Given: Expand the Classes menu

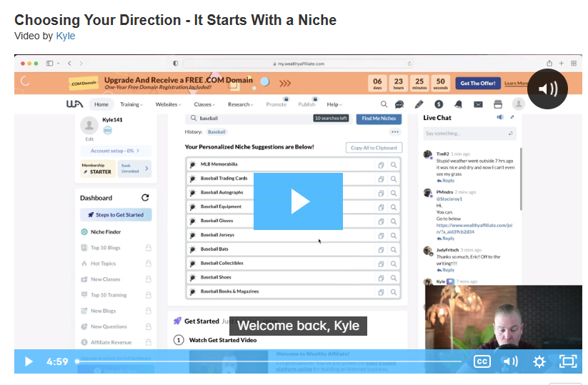Looking at the screenshot, I should point(204,104).
